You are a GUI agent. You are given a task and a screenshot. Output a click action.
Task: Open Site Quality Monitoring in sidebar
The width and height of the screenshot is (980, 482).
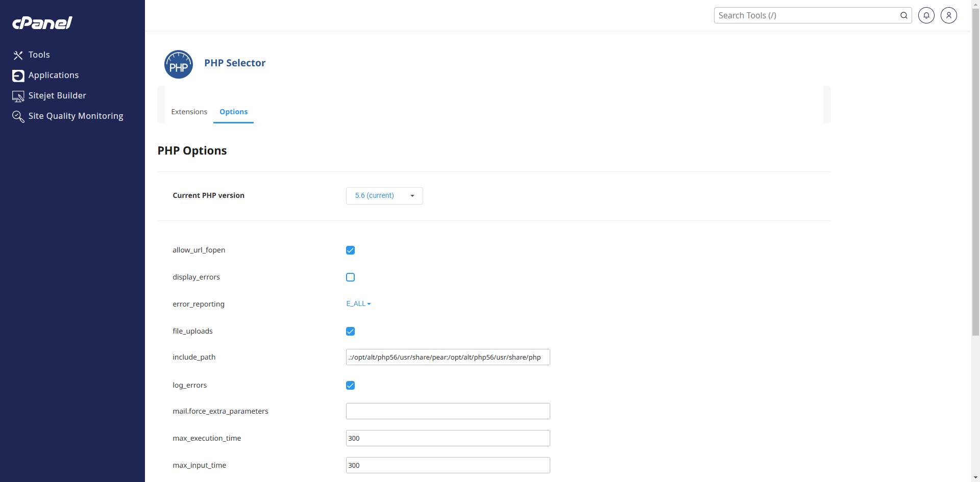76,116
